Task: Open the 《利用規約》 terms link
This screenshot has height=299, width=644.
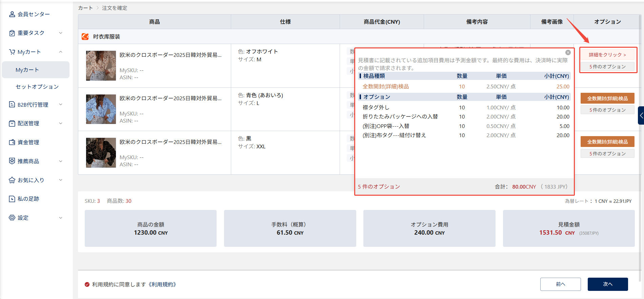Action: pyautogui.click(x=162, y=284)
